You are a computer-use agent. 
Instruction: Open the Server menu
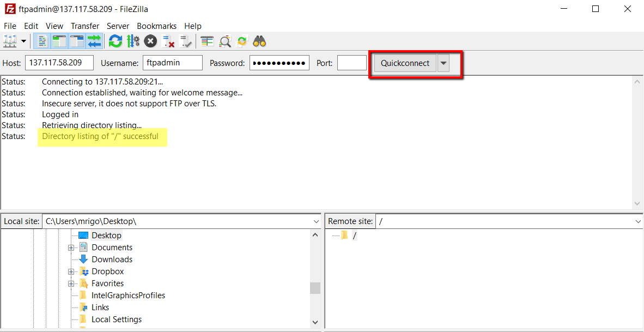click(118, 26)
